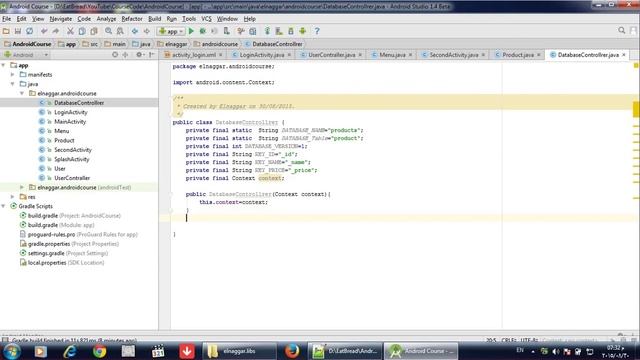
Task: Click the Save All toolbar icon
Action: [x=18, y=31]
